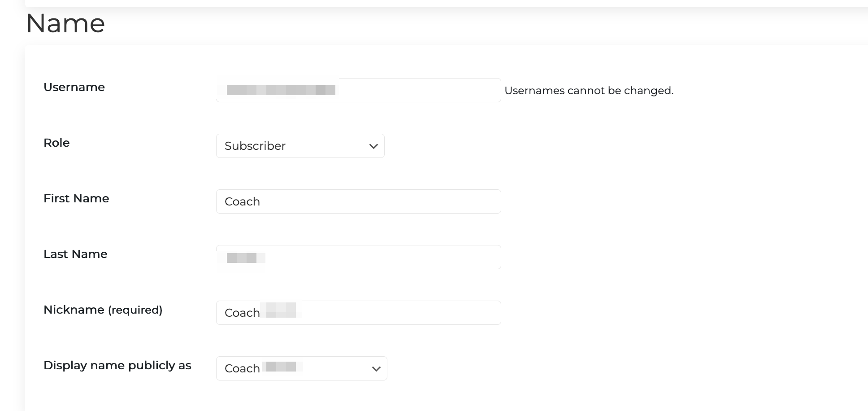The image size is (868, 411).
Task: Click the Display name publicly as label
Action: tap(117, 365)
